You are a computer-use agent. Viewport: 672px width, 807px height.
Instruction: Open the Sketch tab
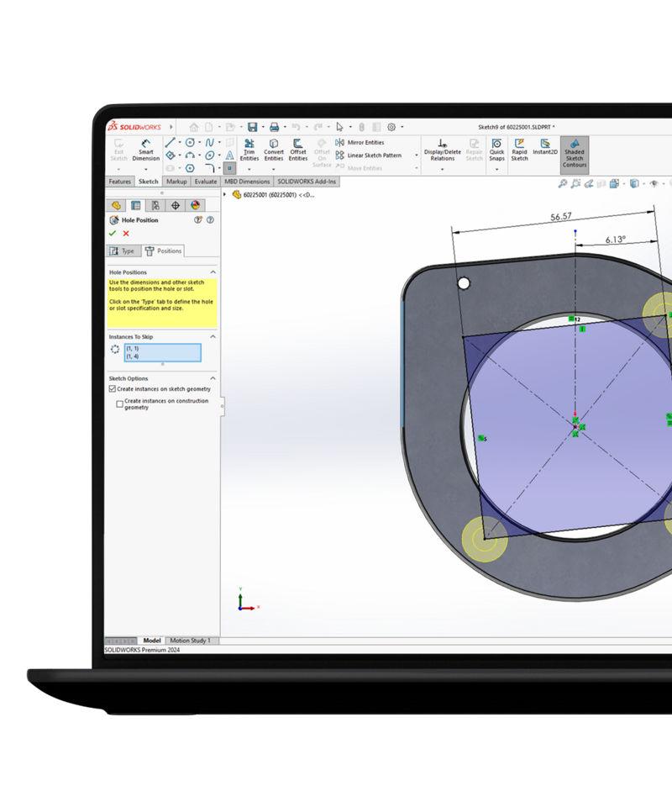[x=149, y=182]
